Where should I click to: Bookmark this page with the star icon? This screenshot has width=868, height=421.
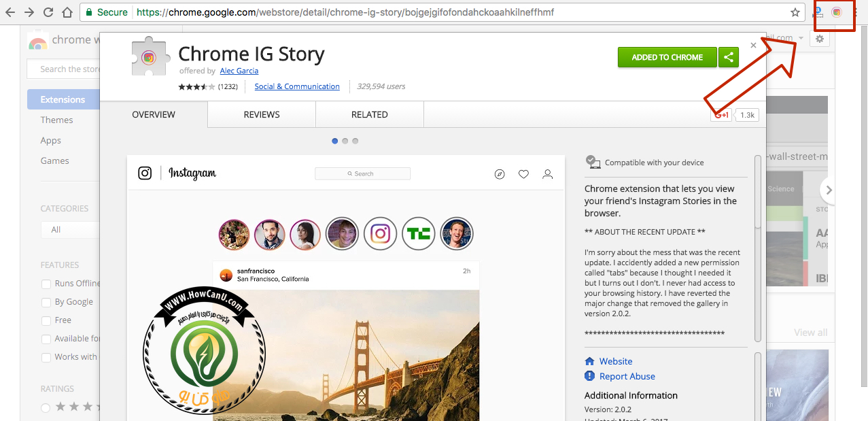coord(795,12)
